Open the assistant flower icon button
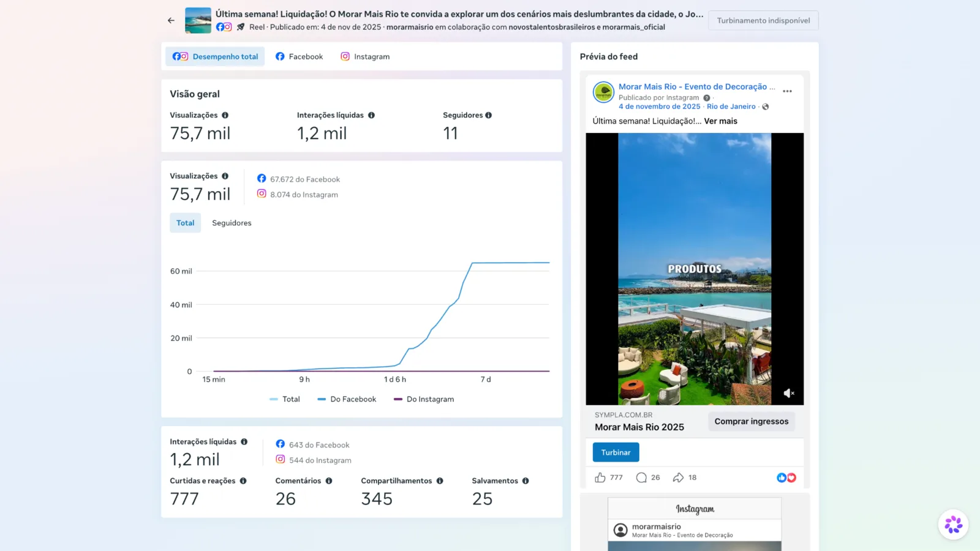This screenshot has height=551, width=980. click(x=953, y=525)
